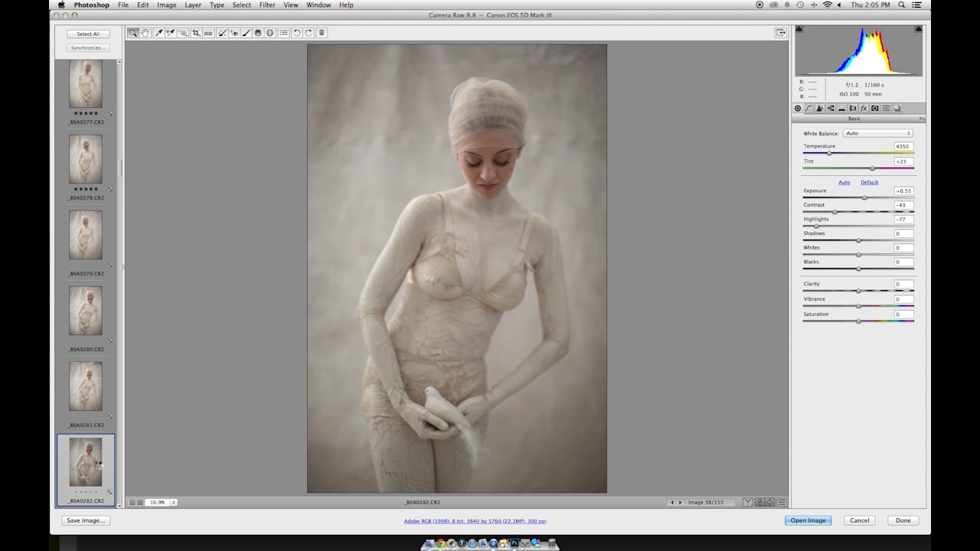
Task: Open the Effects (fx) tab
Action: [x=864, y=108]
